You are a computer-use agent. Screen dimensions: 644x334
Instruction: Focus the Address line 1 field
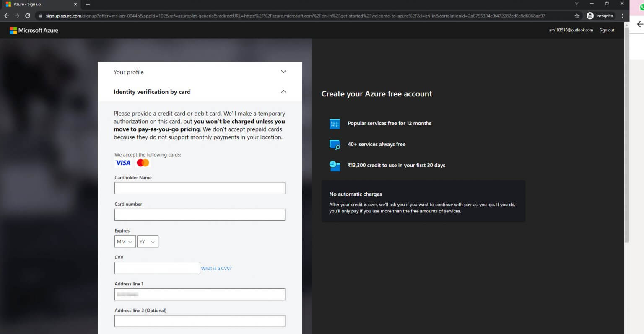coord(200,295)
